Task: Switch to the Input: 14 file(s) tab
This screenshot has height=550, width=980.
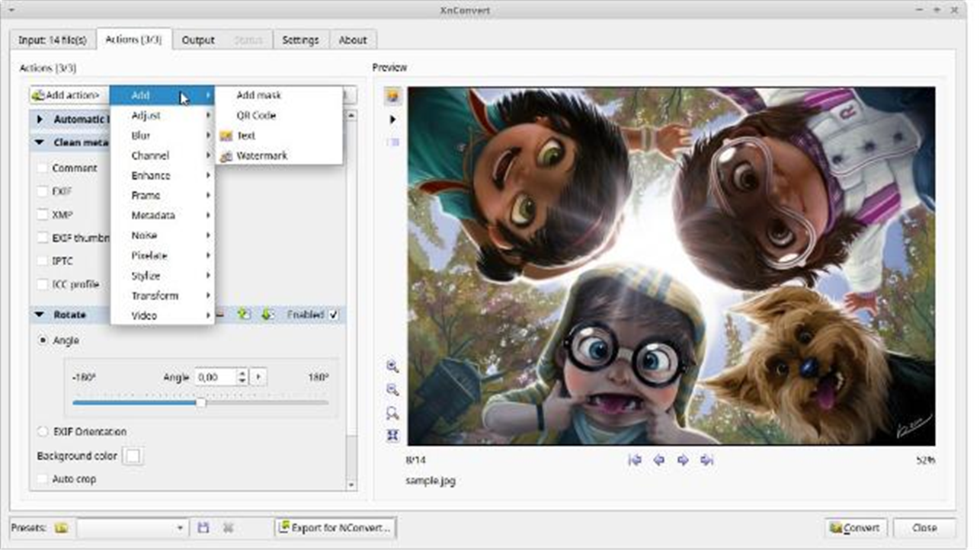Action: pos(53,40)
